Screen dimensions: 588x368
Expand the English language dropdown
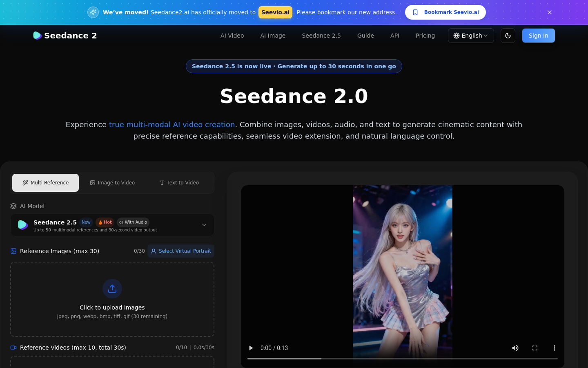471,36
